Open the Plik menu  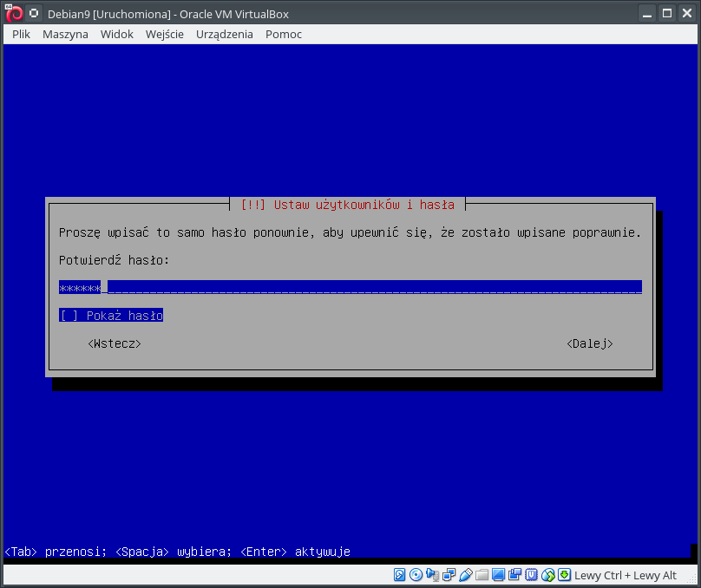coord(22,34)
